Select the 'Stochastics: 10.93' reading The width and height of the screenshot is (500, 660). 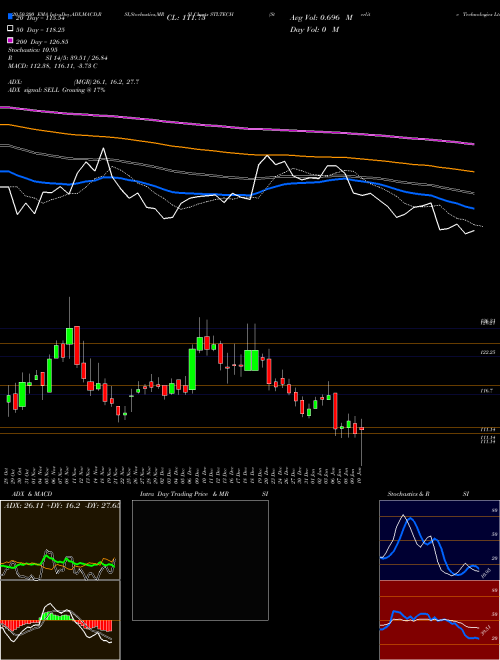(x=33, y=50)
